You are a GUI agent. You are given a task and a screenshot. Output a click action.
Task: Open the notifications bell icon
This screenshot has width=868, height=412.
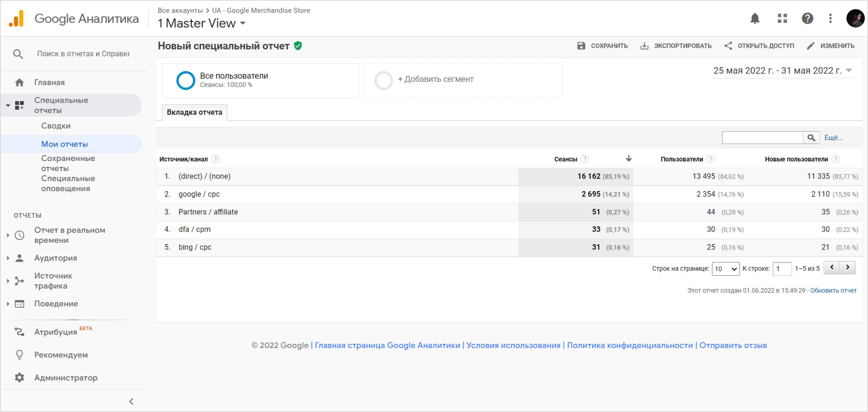tap(755, 18)
